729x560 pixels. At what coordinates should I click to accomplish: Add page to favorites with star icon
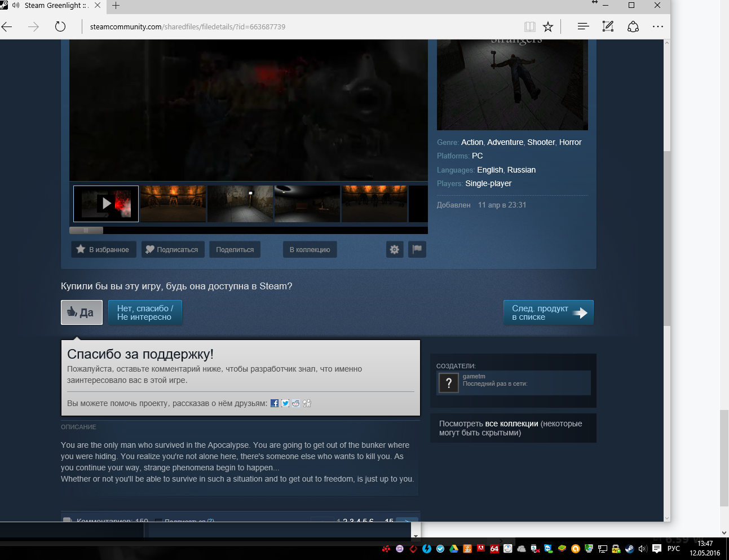coord(548,27)
